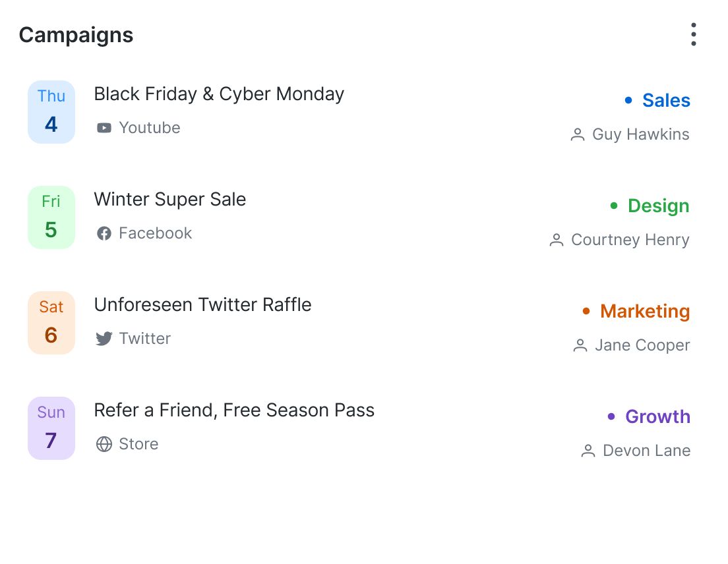Open the Winter Super Sale campaign
The width and height of the screenshot is (728, 564).
[170, 200]
